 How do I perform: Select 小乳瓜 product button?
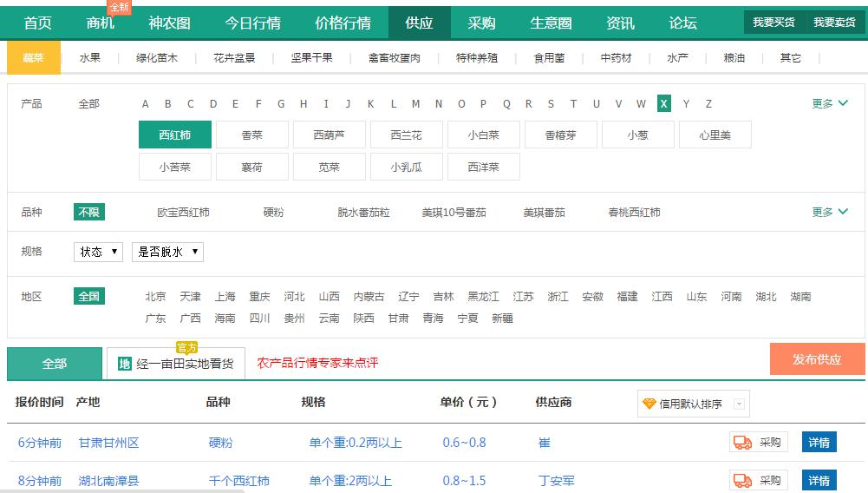point(407,167)
